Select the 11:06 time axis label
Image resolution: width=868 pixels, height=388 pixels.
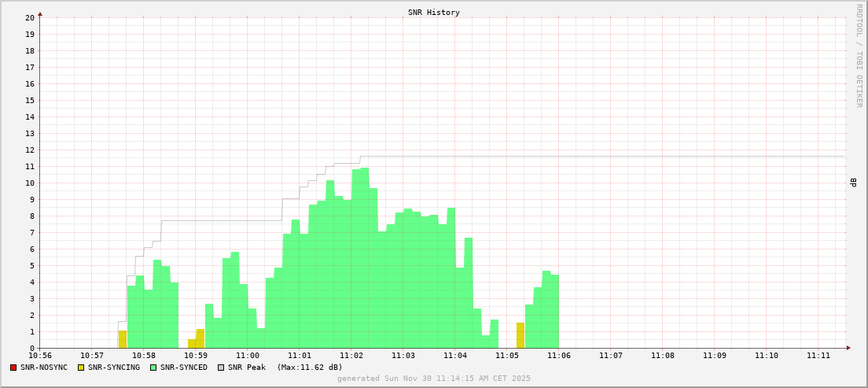[558, 356]
